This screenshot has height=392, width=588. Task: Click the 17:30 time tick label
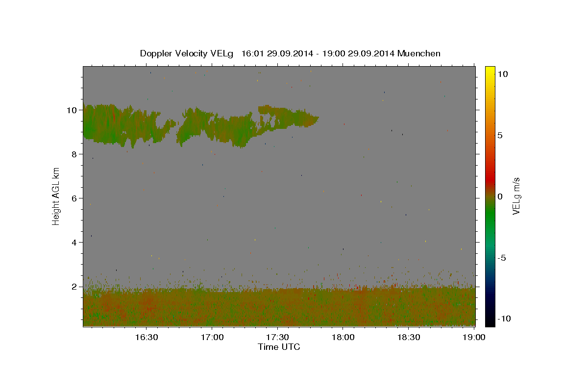pos(278,337)
